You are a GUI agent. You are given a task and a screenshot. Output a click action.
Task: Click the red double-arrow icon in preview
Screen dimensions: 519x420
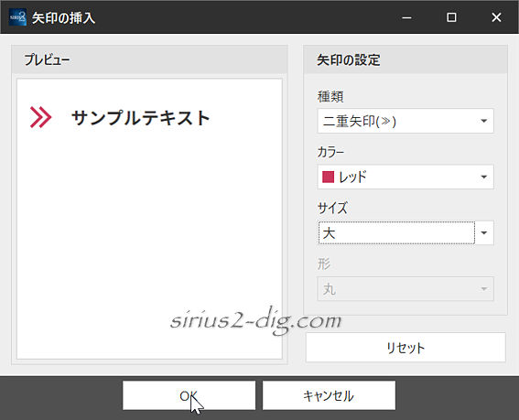40,117
